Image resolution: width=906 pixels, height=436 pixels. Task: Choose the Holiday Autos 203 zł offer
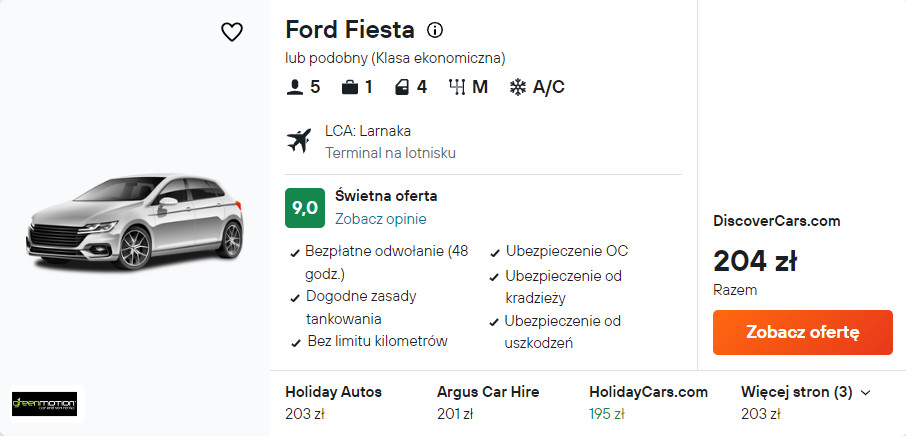(333, 402)
